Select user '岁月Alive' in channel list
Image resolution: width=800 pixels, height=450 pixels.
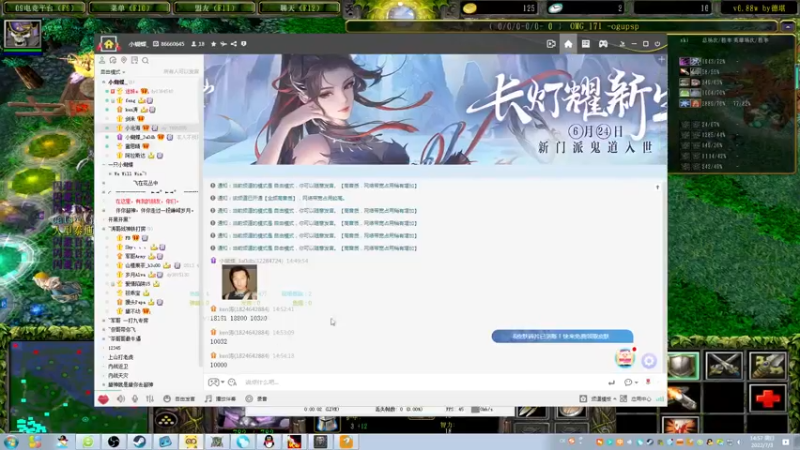pyautogui.click(x=136, y=274)
